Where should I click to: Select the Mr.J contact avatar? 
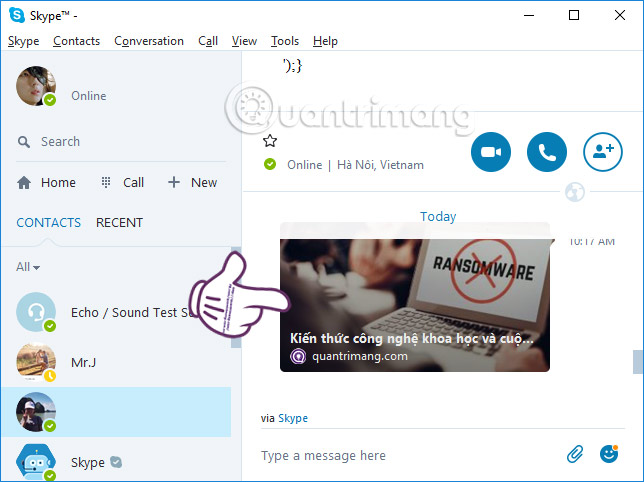pos(36,362)
